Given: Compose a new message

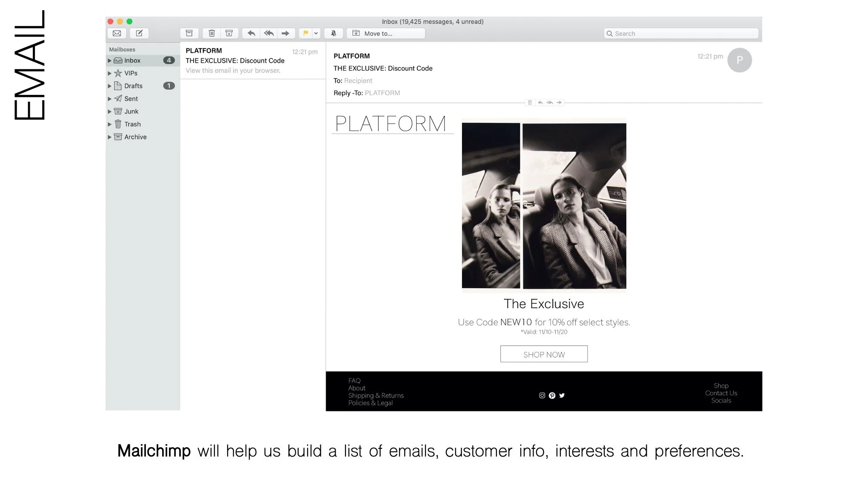Looking at the screenshot, I should click(139, 33).
